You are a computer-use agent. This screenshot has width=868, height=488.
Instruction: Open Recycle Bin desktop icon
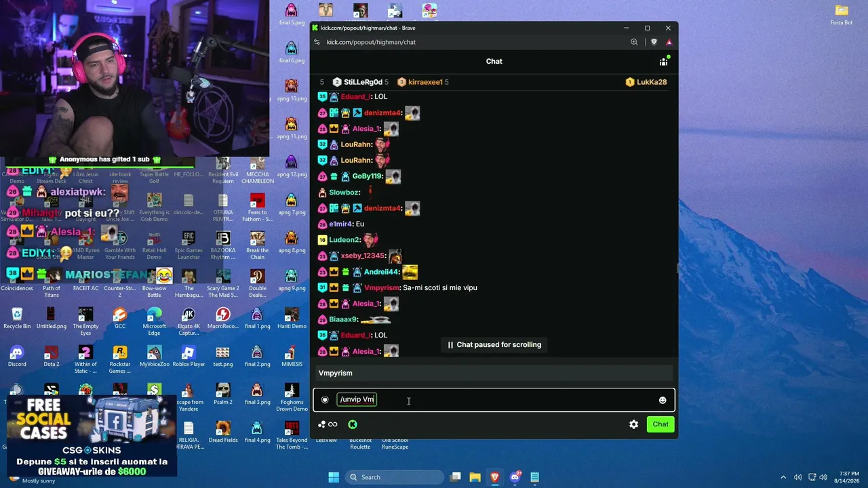(17, 318)
